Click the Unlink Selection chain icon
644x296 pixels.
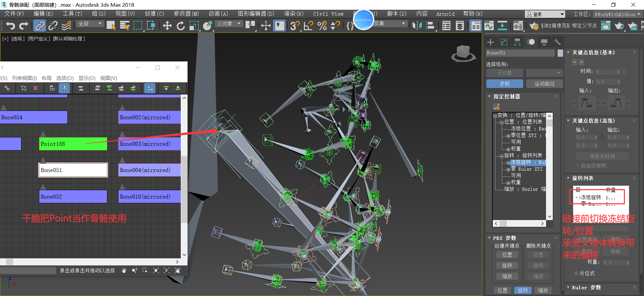click(x=53, y=26)
